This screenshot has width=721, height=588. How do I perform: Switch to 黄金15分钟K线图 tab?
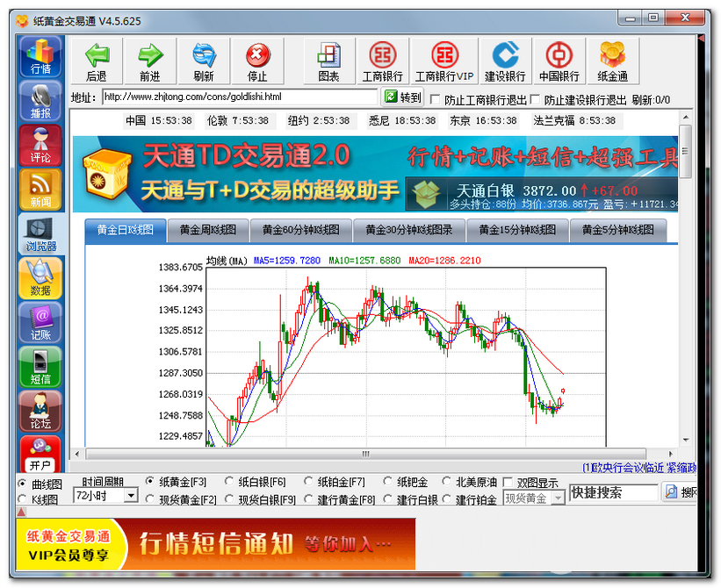[x=517, y=230]
